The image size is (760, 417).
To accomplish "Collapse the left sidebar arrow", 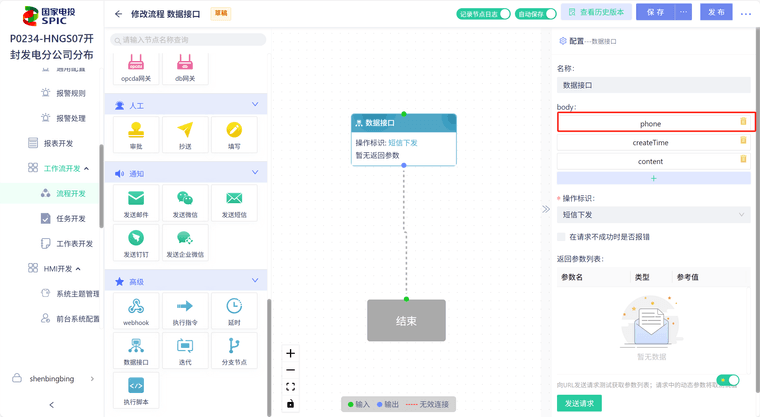I will click(x=52, y=404).
